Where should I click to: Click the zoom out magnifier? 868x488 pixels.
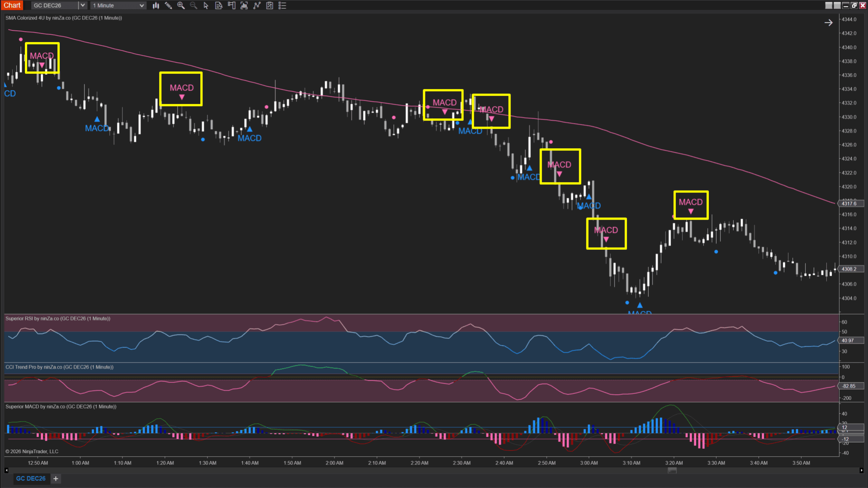click(193, 5)
